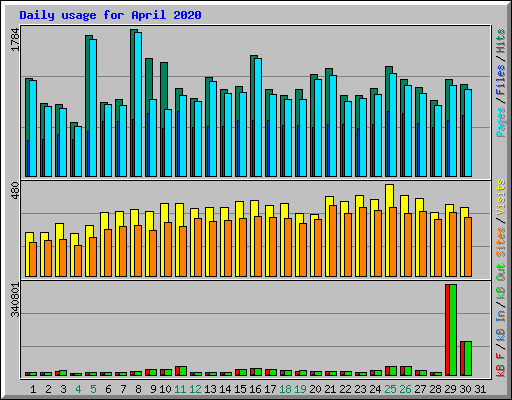
Task: Click day label 9 on the x-axis
Action: [153, 389]
